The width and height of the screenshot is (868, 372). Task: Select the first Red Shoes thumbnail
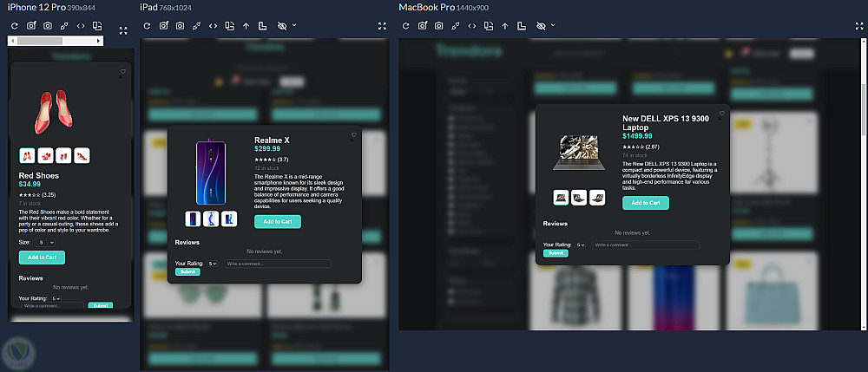tap(27, 155)
